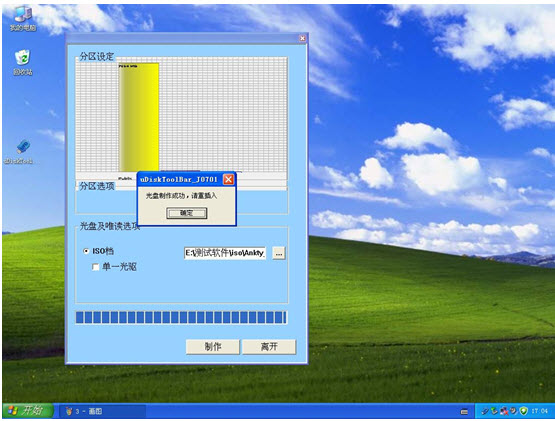Select the ISO档 radio button

[x=86, y=251]
